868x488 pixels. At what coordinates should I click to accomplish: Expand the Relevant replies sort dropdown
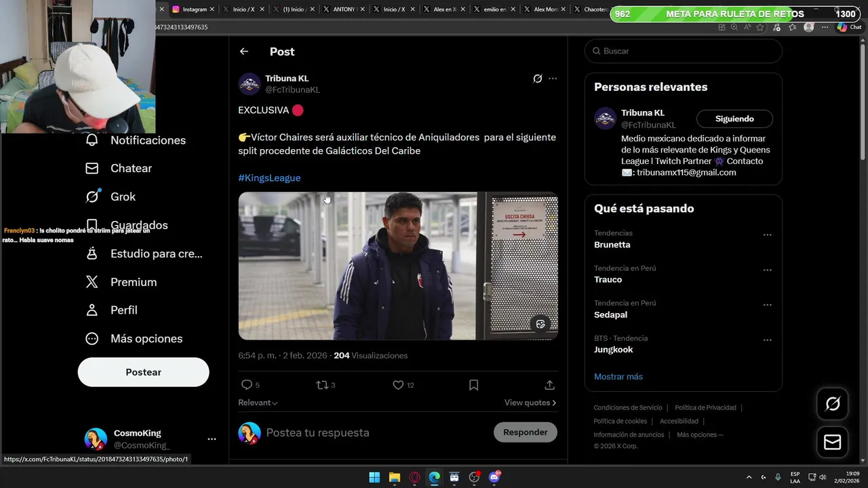258,403
